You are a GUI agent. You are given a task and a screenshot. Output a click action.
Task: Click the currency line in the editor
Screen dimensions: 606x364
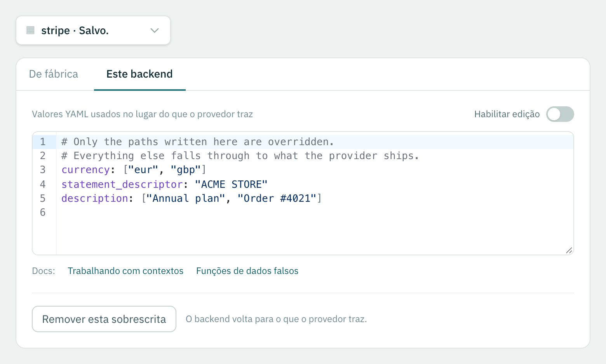pos(315,170)
